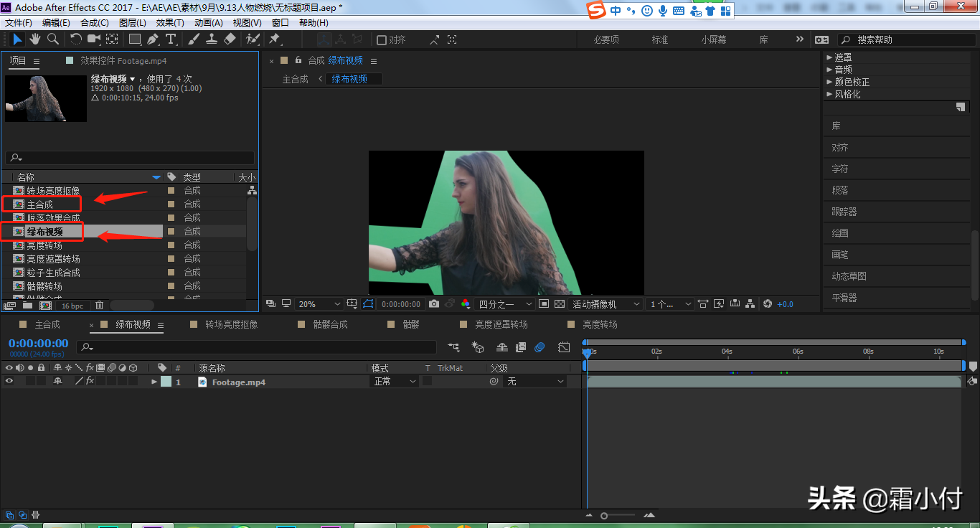Select the Type text tool

tap(171, 39)
